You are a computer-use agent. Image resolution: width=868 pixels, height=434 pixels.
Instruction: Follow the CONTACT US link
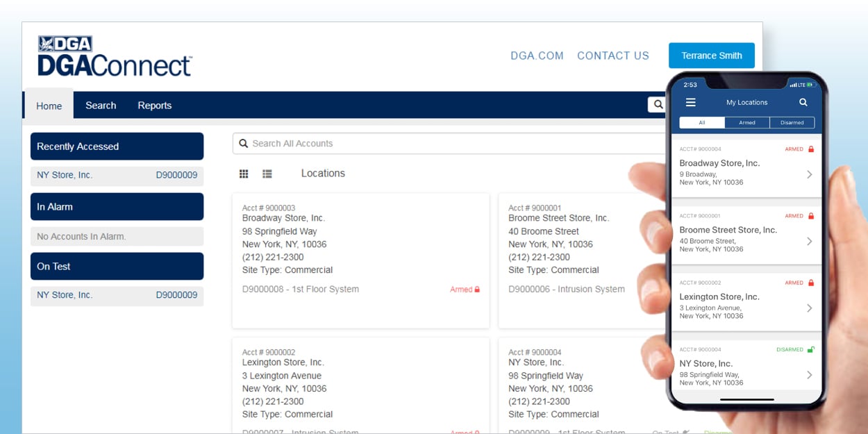coord(612,56)
